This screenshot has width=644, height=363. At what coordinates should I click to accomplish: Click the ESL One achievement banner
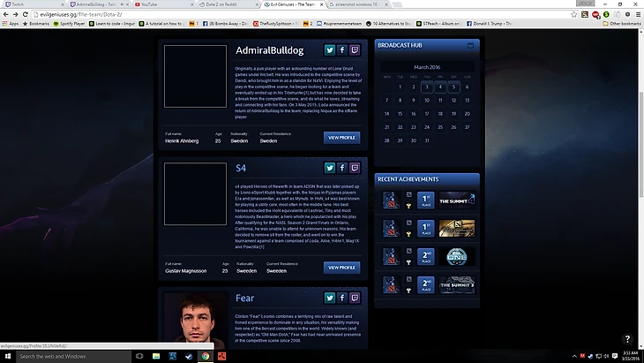click(457, 256)
